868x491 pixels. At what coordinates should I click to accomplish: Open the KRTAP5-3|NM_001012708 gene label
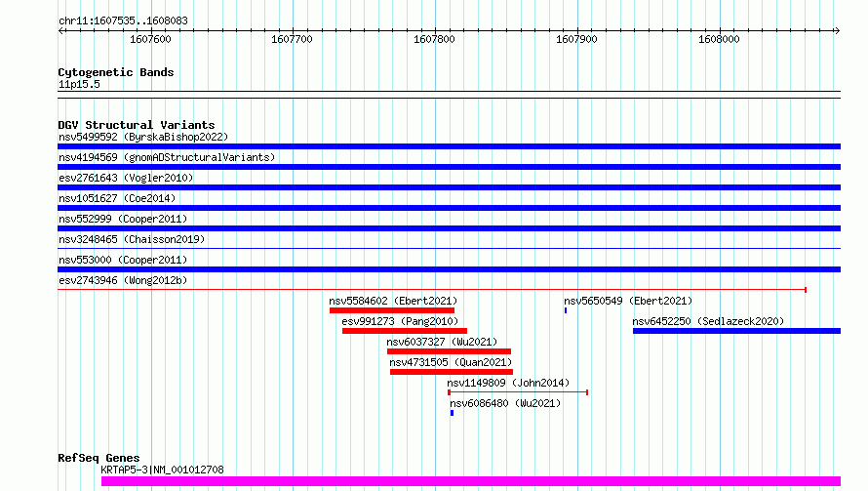162,470
